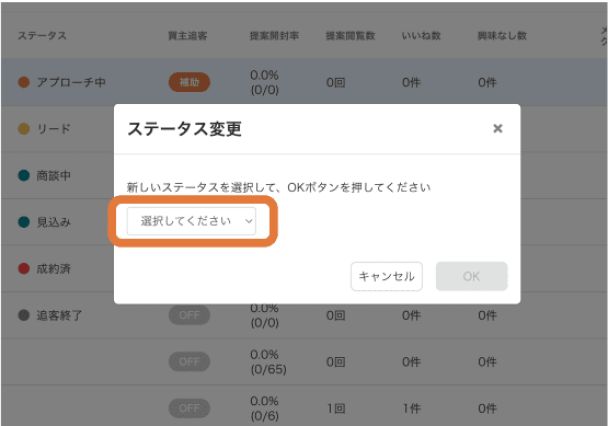
Task: Open the 選択してください status dropdown
Action: [191, 221]
